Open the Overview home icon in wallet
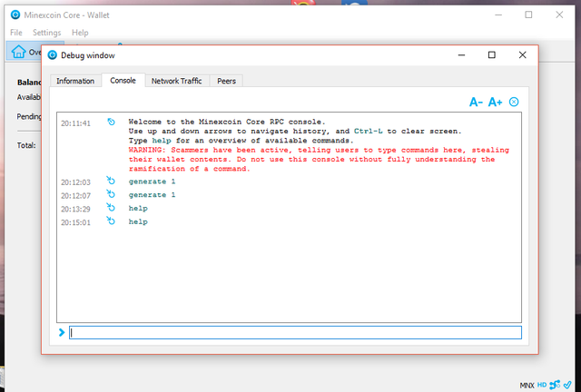 [18, 52]
